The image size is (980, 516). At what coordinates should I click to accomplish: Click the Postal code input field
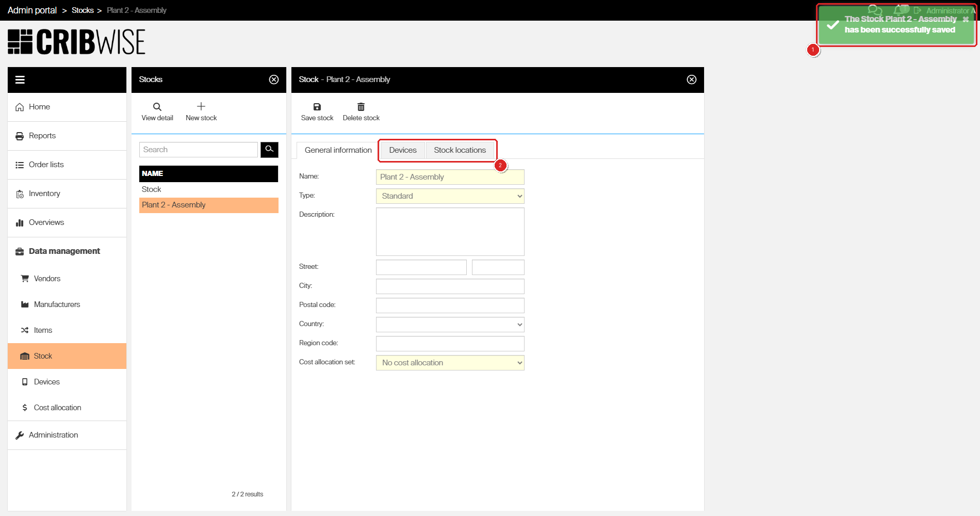[450, 305]
